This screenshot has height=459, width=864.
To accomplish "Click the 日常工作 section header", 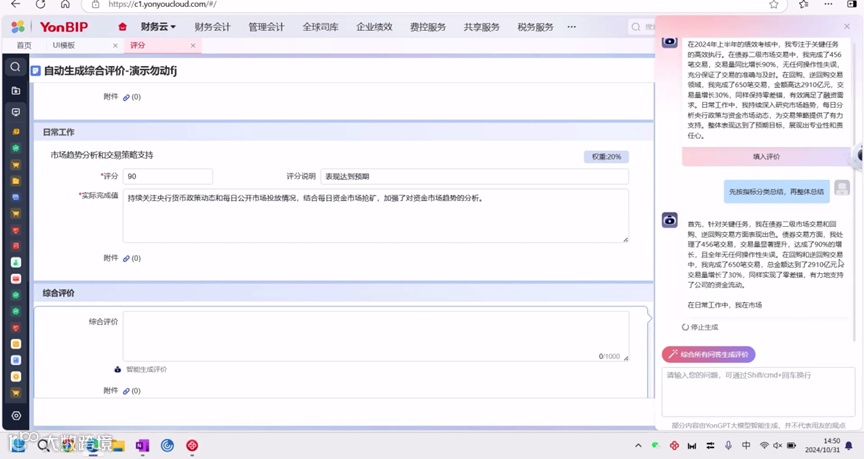I will (344, 132).
